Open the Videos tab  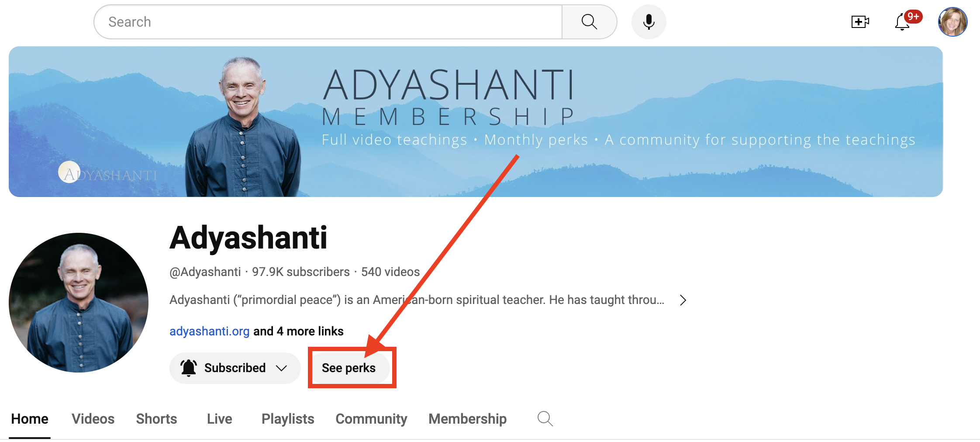tap(93, 418)
